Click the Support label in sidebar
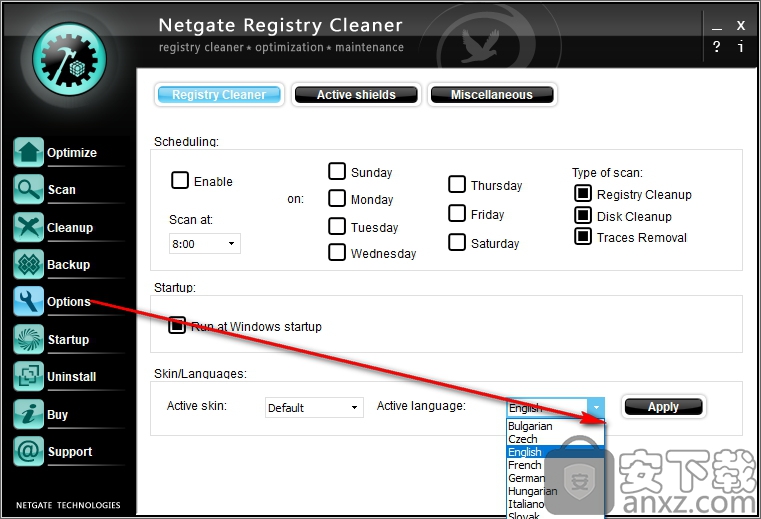761x519 pixels. [70, 452]
